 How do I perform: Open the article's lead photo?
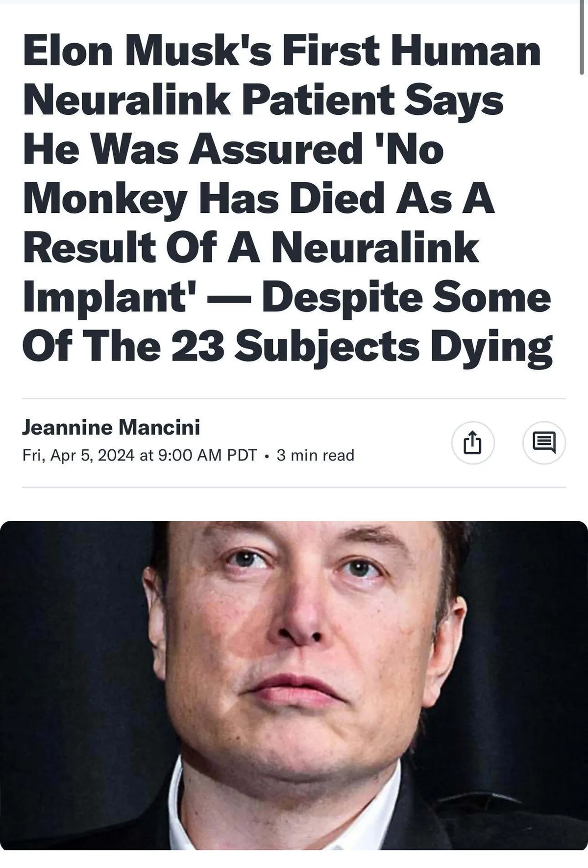pos(294,687)
